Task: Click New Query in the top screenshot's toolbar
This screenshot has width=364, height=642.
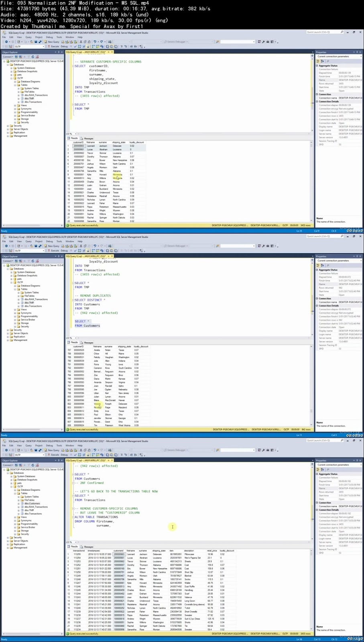Action: pyautogui.click(x=52, y=42)
